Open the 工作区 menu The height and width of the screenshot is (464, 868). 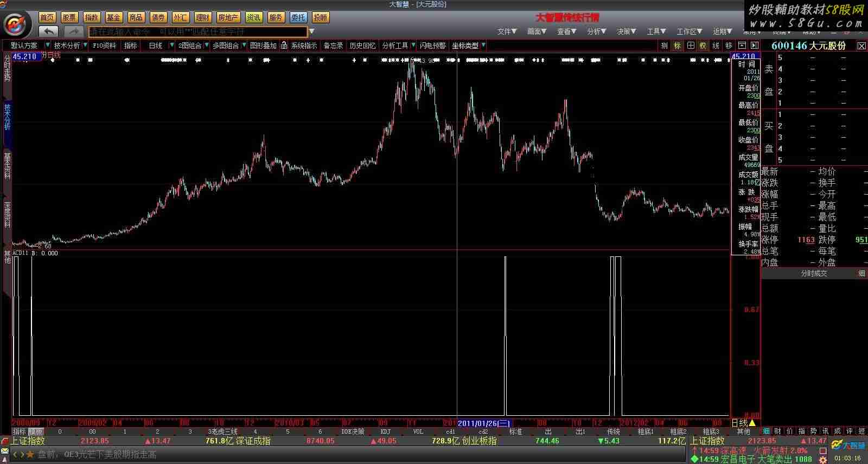pyautogui.click(x=689, y=31)
